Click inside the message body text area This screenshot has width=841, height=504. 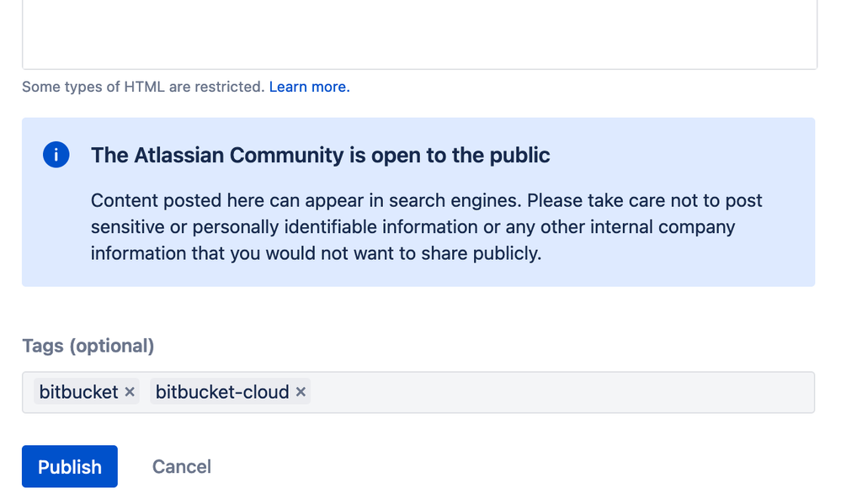coord(419,34)
